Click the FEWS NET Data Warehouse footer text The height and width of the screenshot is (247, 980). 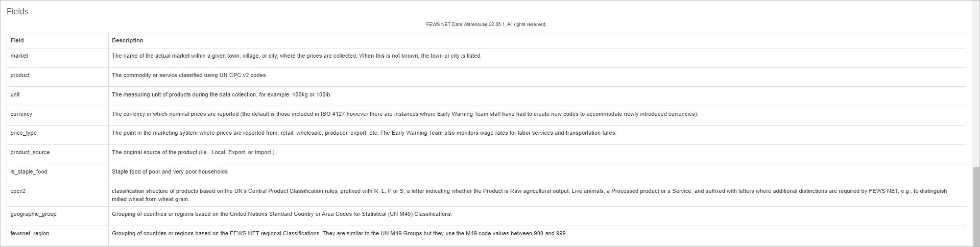coord(486,24)
